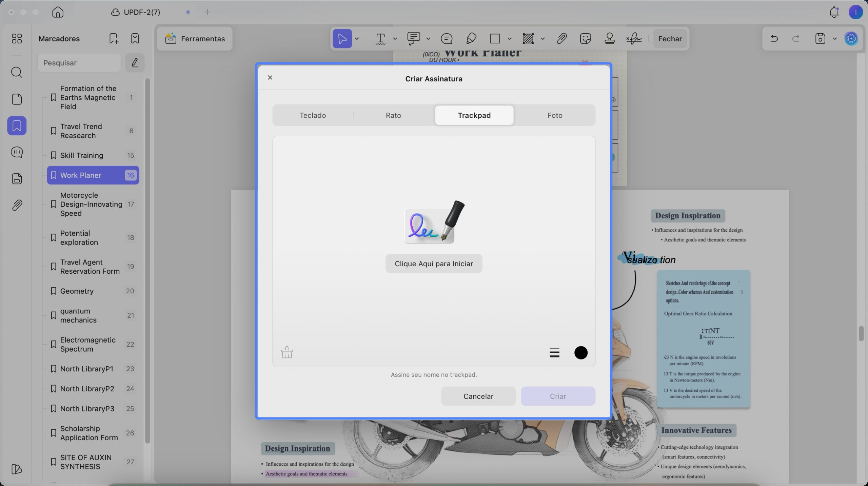Open the Ferramentas menu button
Image resolution: width=868 pixels, height=486 pixels.
tap(195, 39)
